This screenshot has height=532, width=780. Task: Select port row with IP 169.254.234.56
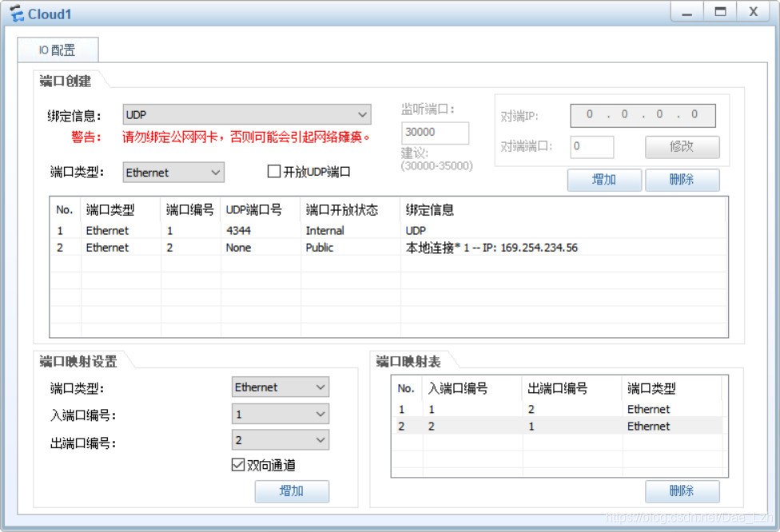[x=388, y=248]
